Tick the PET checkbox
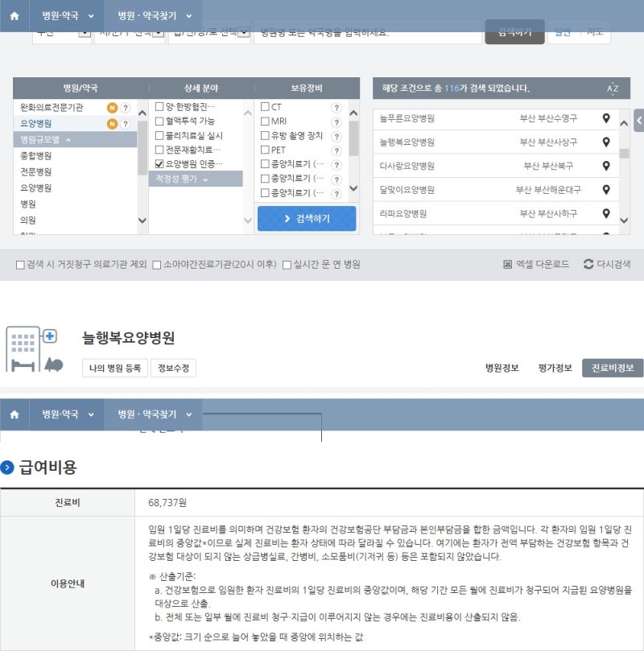This screenshot has height=651, width=644. (265, 150)
